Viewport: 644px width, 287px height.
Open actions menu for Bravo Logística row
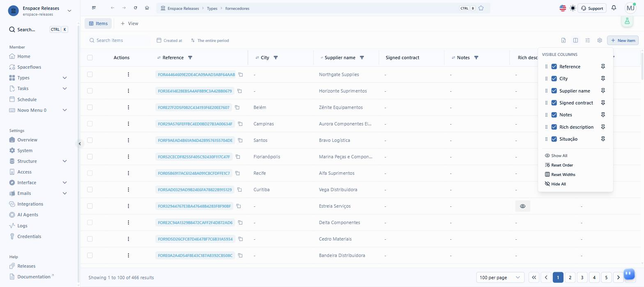[x=129, y=140]
